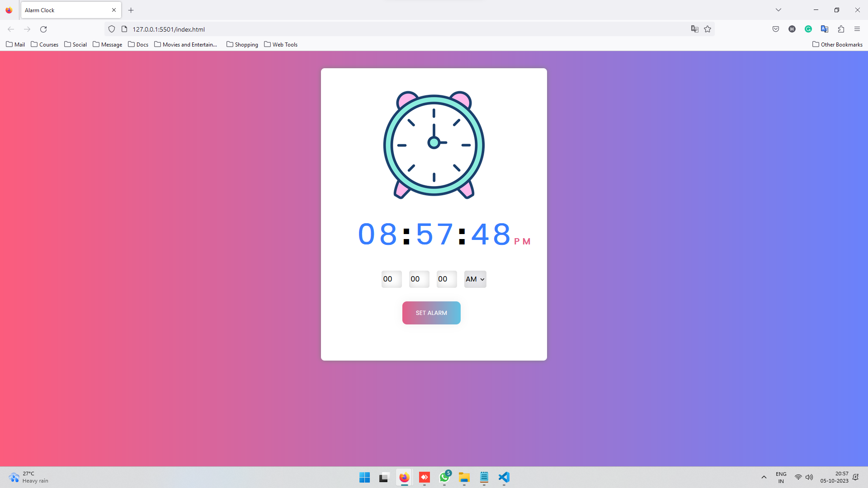Open the Courses bookmarks folder
Screen dimensions: 868x488
(45, 45)
